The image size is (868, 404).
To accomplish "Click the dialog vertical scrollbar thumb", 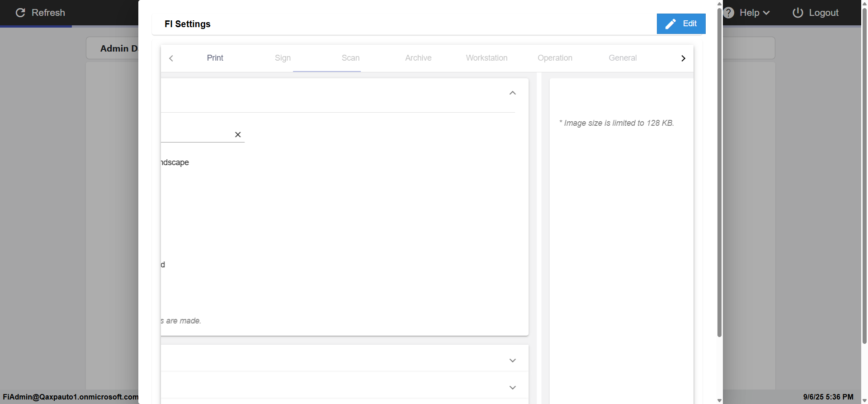I will [x=719, y=172].
